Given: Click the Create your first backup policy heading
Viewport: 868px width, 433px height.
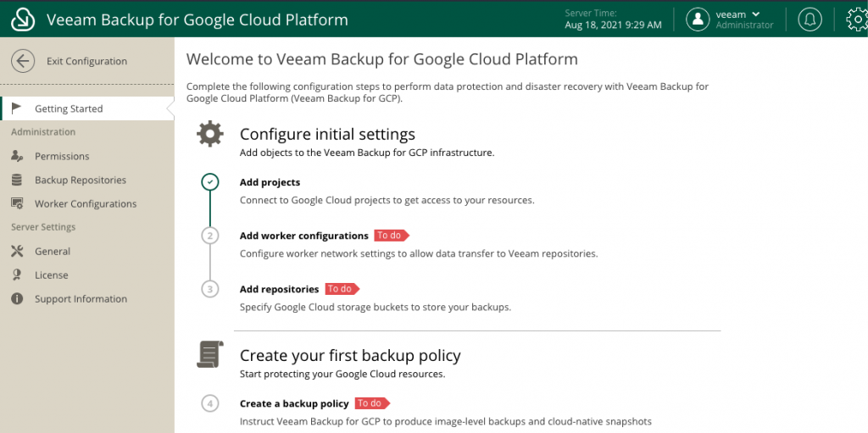Looking at the screenshot, I should (350, 356).
